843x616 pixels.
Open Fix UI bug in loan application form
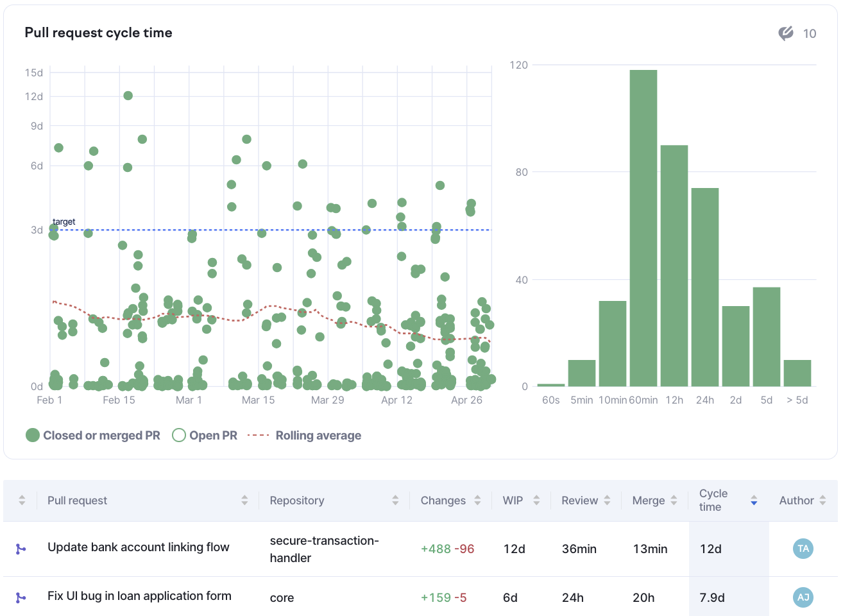pyautogui.click(x=139, y=596)
